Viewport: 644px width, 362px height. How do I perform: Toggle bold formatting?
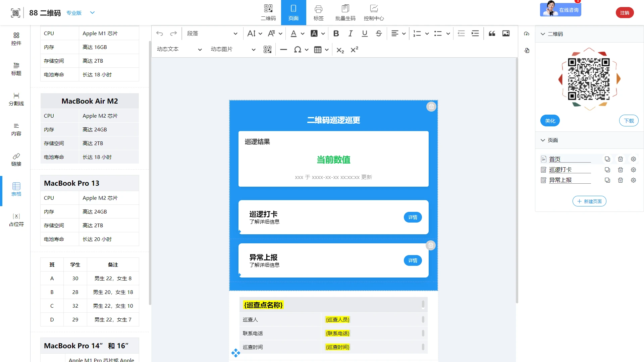point(336,34)
